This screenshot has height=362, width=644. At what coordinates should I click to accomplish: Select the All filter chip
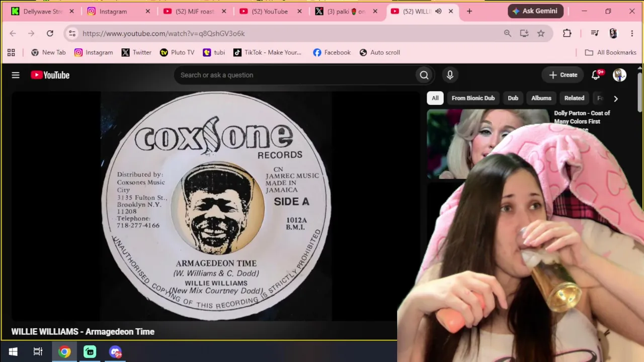pos(435,98)
